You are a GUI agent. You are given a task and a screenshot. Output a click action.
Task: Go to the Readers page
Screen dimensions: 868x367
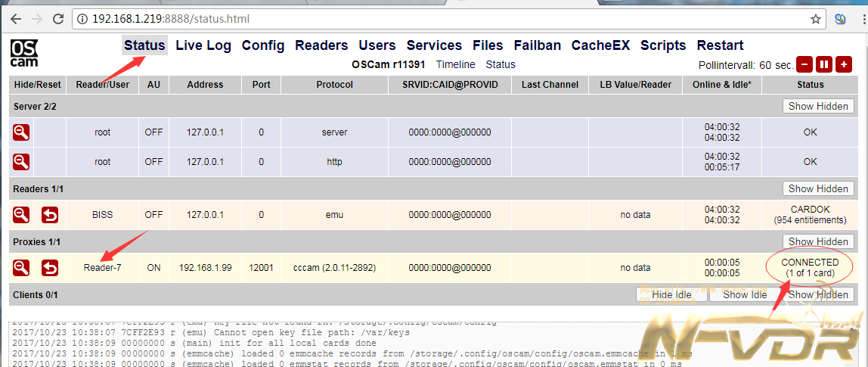pos(321,45)
